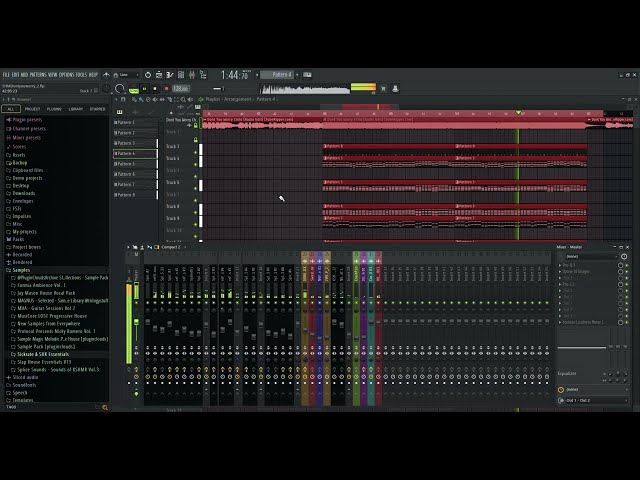The image size is (640, 480).
Task: Select the Delete tool in Playlist toolbar
Action: coord(148,99)
